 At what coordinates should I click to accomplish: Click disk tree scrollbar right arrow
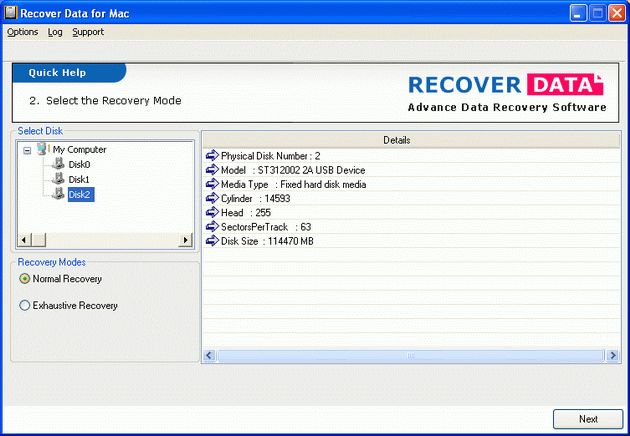[185, 240]
